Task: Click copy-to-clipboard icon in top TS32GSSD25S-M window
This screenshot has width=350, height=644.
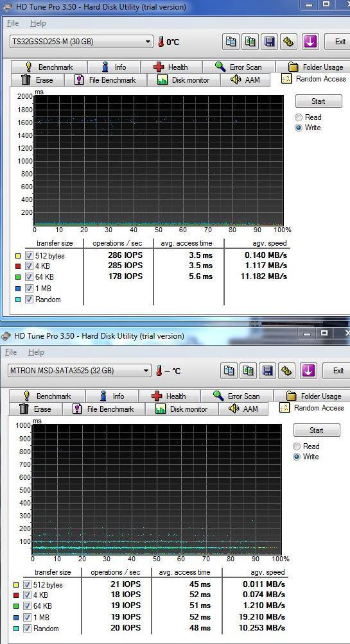Action: click(x=231, y=42)
